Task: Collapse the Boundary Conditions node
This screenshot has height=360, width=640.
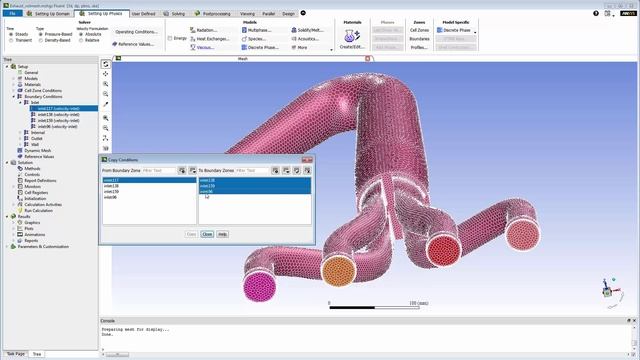Action: [x=13, y=97]
